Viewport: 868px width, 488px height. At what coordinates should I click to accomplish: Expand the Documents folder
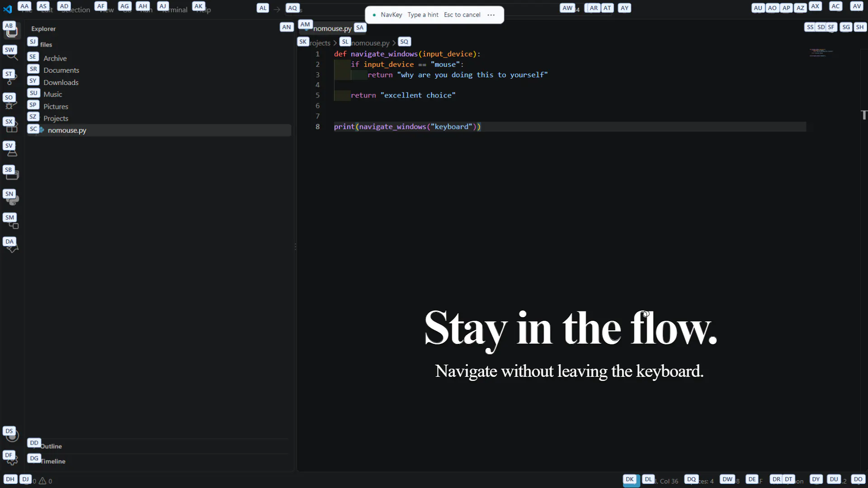[158, 70]
